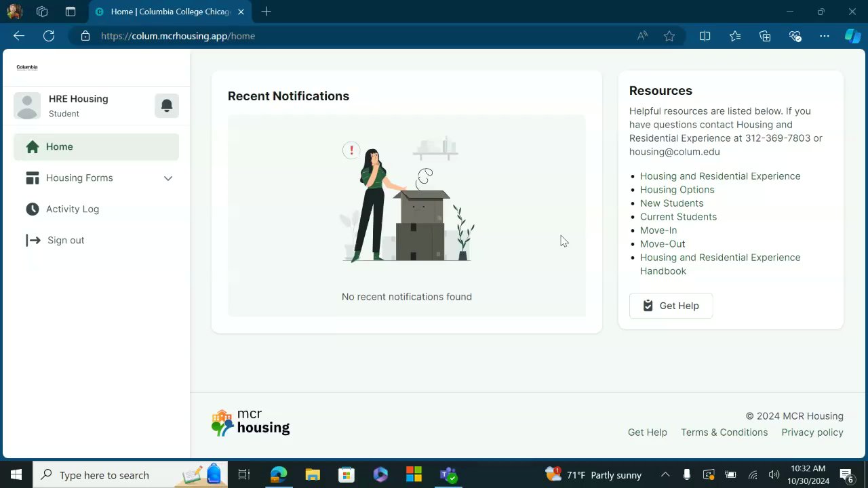This screenshot has width=868, height=488.
Task: Click the address bar URL
Action: (x=178, y=36)
